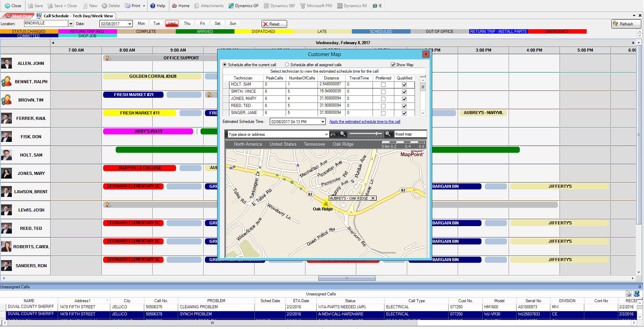Launch Dynamics IM from the toolbar
Screen dimensions: 644x329
point(352,6)
